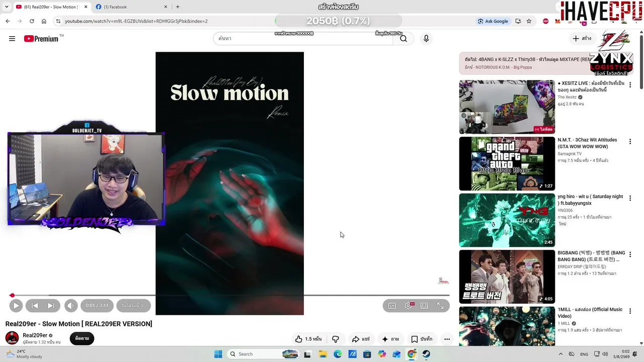The image size is (644, 362).
Task: Open the MetaMask fox extension
Action: tap(557, 21)
